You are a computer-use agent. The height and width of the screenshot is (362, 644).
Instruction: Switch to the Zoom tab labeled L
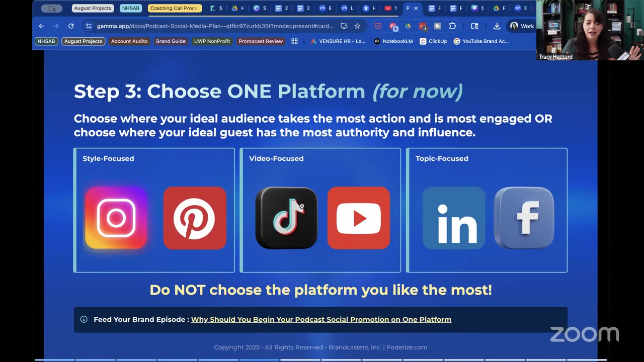click(347, 8)
